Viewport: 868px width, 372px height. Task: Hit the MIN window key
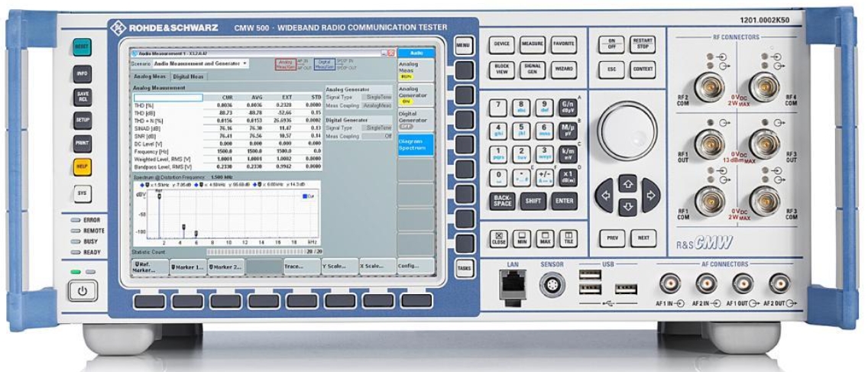point(521,238)
